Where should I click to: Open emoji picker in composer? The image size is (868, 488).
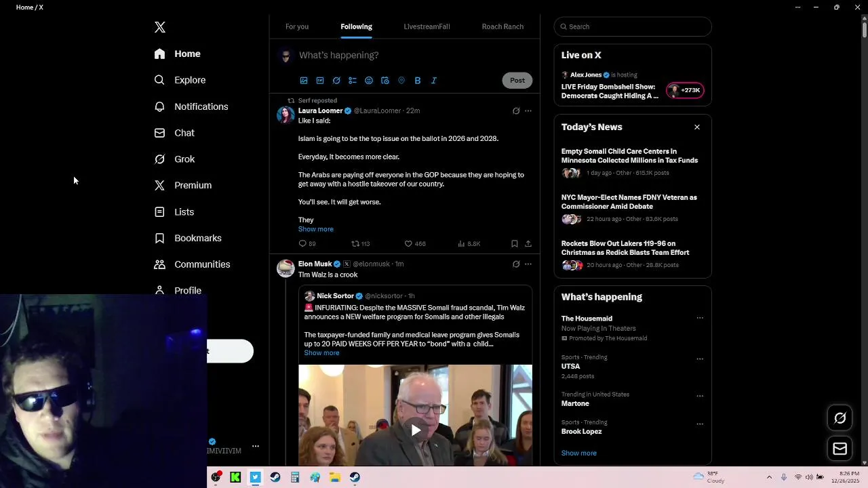click(369, 80)
